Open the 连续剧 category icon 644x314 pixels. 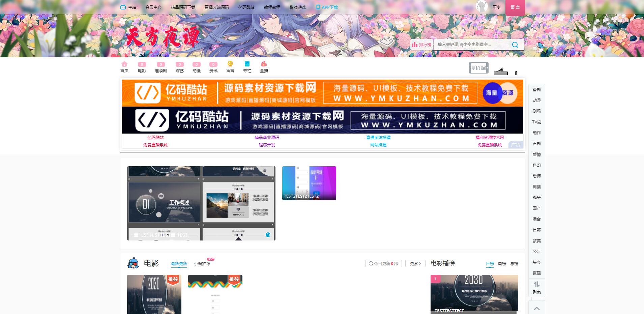click(x=161, y=67)
